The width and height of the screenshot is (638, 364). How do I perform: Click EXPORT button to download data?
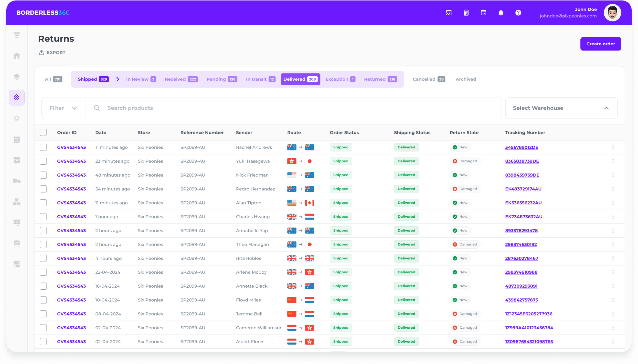pyautogui.click(x=52, y=52)
